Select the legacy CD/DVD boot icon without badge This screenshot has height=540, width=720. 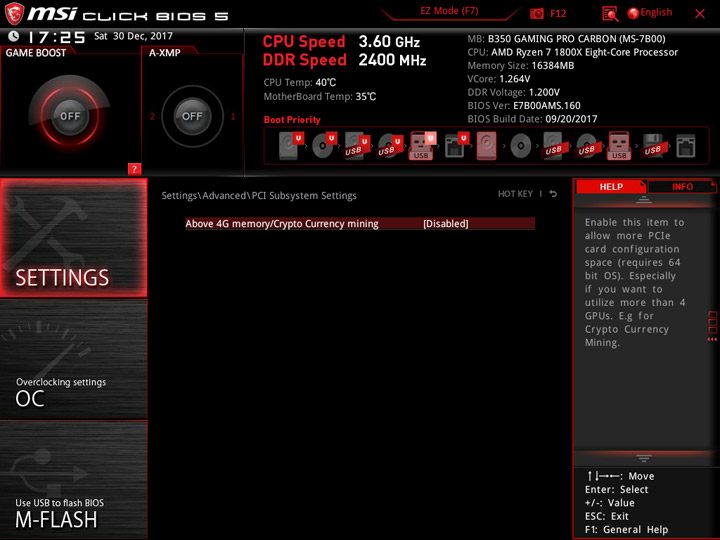(x=520, y=146)
